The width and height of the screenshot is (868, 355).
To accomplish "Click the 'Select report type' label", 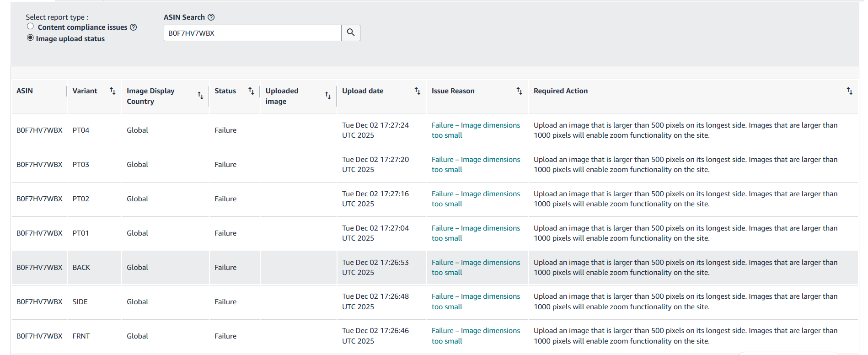I will pyautogui.click(x=57, y=17).
